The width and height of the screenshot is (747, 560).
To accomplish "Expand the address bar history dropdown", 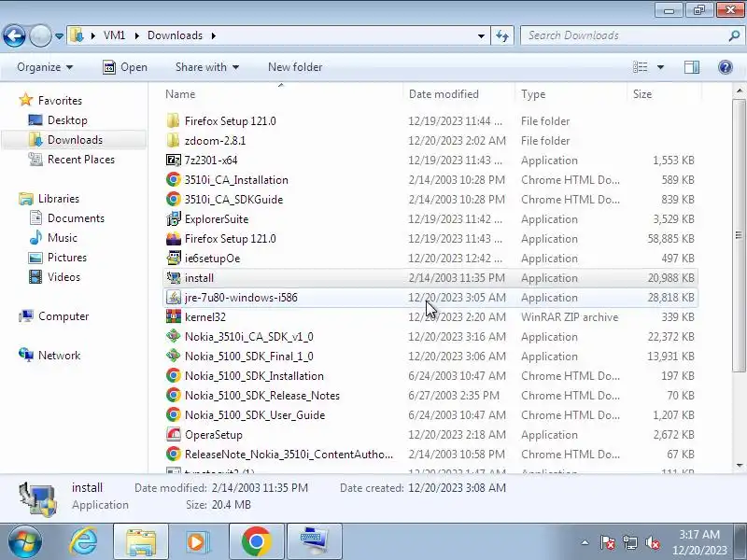I will pos(481,35).
